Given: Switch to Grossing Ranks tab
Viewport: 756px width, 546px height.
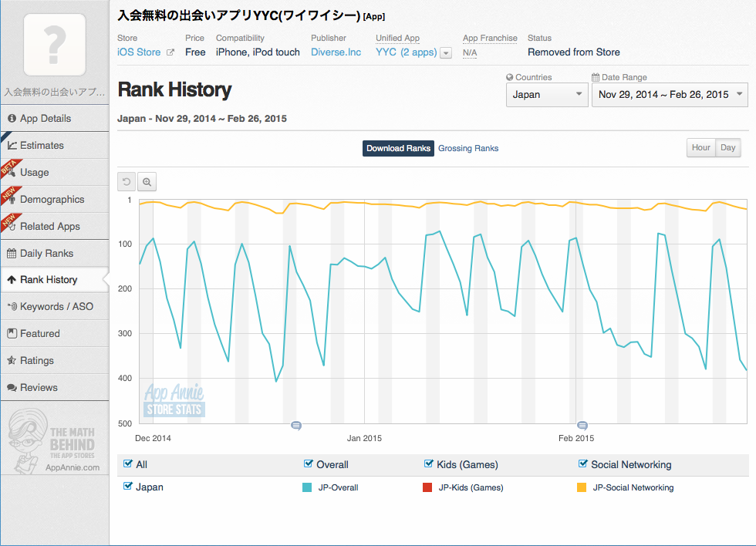Looking at the screenshot, I should click(x=468, y=148).
